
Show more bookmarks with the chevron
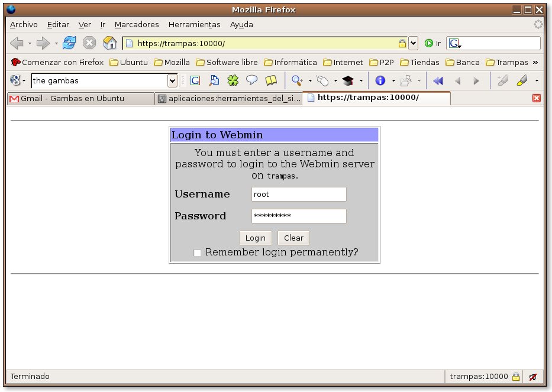(x=535, y=62)
